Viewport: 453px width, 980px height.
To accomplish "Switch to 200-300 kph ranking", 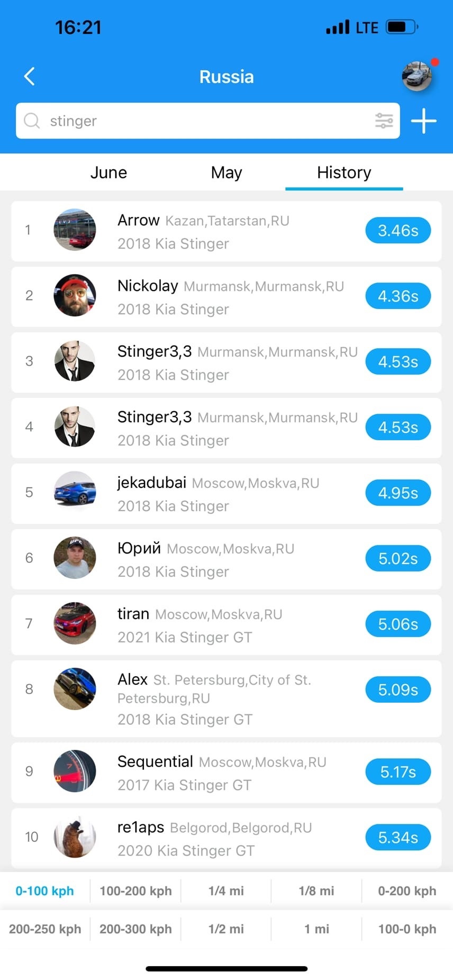I will pyautogui.click(x=135, y=929).
